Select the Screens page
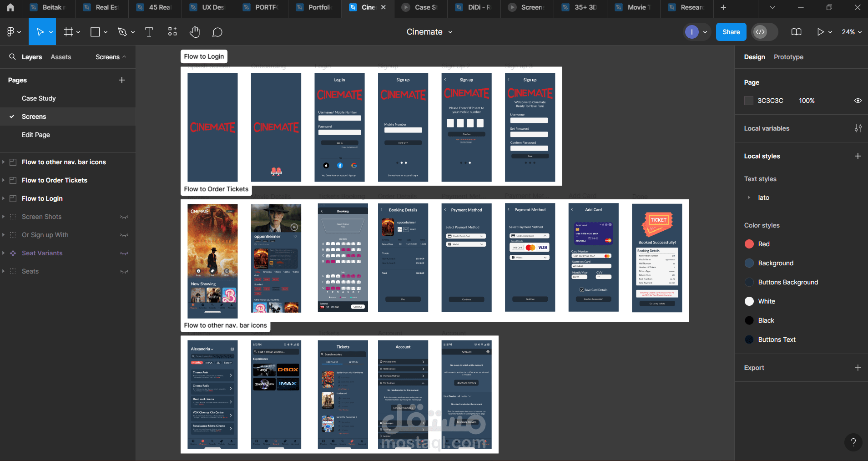868x461 pixels. pos(68,117)
